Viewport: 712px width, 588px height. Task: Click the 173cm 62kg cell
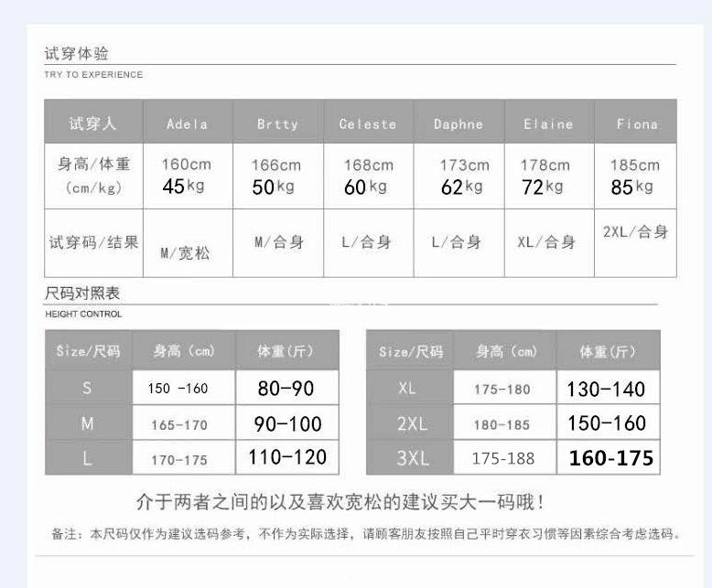(x=458, y=176)
